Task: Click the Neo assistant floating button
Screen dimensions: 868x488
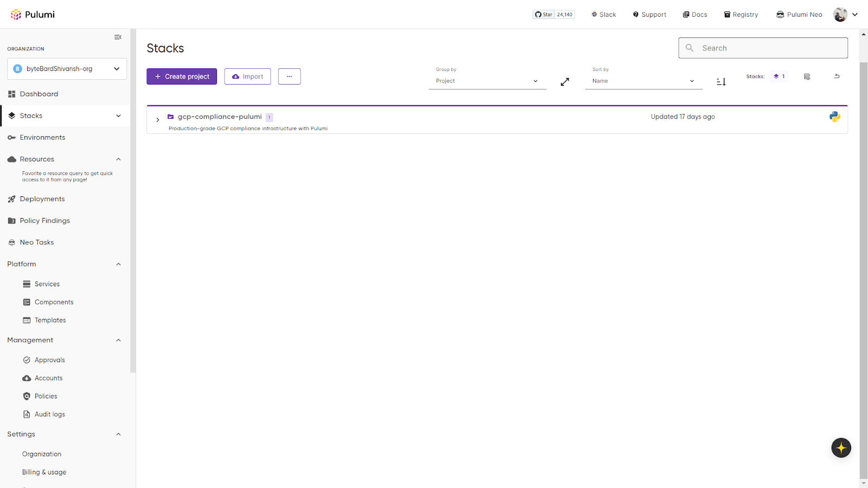Action: coord(841,448)
